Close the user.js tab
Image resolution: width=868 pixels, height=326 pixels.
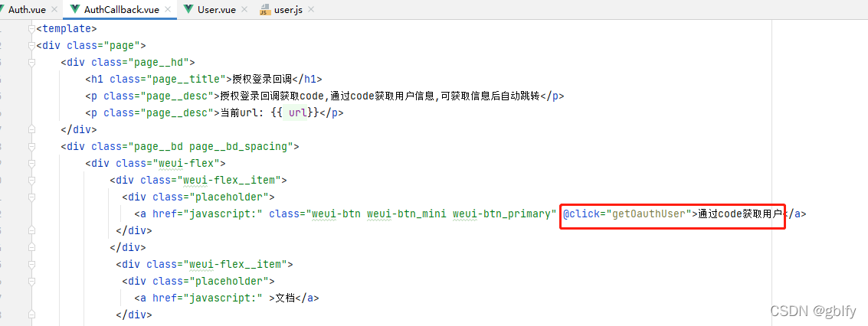tap(310, 9)
